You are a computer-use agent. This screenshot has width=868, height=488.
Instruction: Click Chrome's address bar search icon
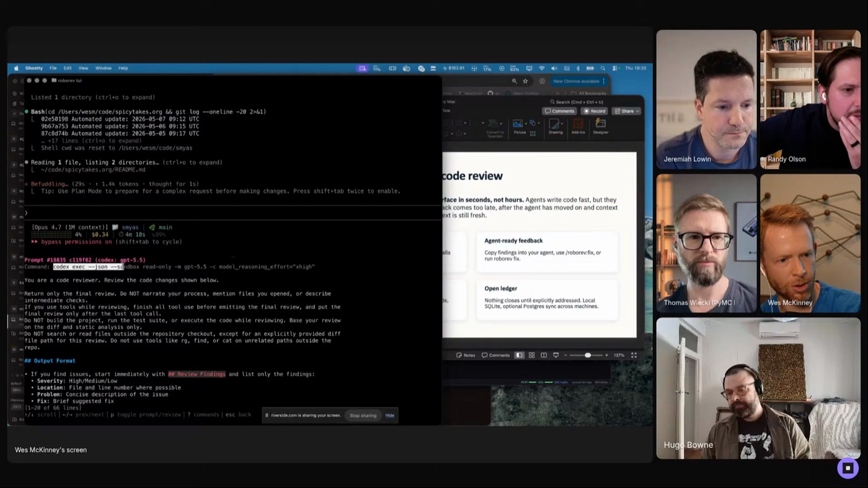(x=514, y=81)
